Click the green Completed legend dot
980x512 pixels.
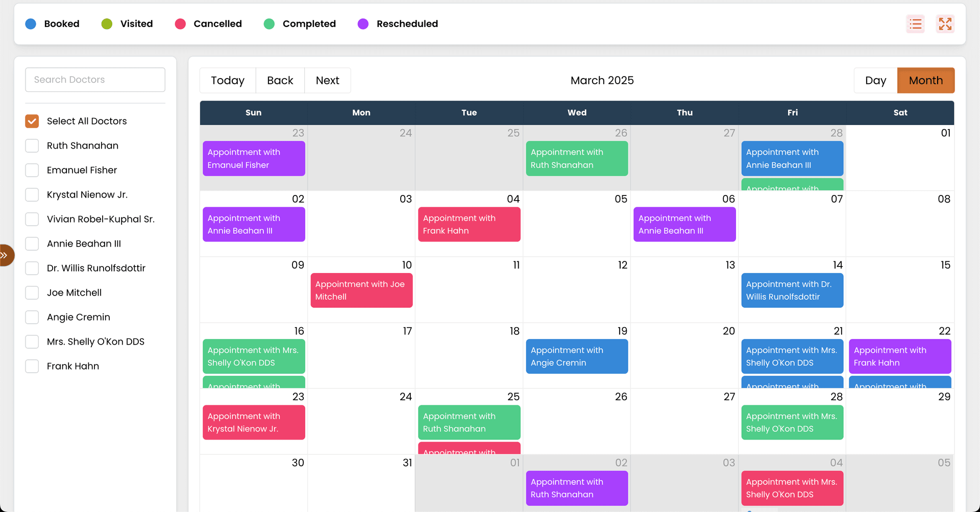[x=269, y=23]
